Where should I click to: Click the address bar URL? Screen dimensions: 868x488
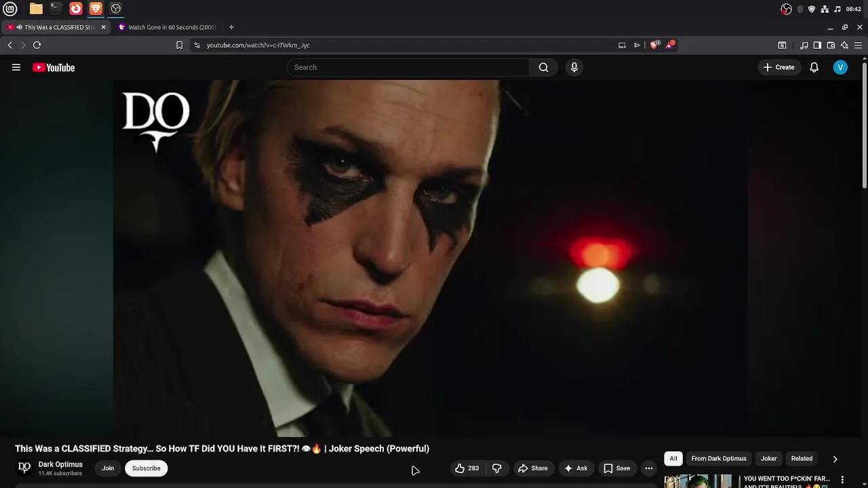click(258, 45)
